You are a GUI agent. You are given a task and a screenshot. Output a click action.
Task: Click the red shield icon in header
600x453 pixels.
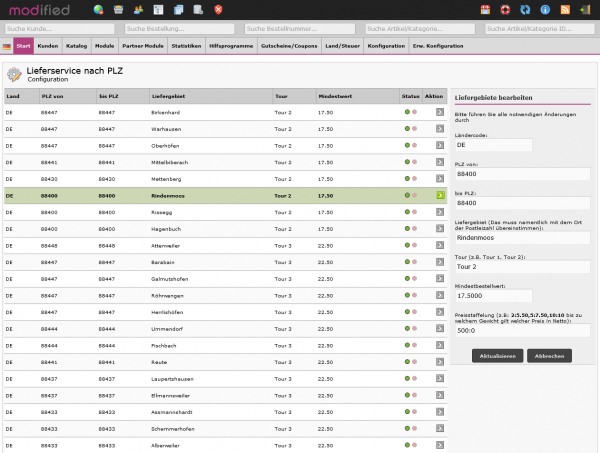[x=219, y=10]
